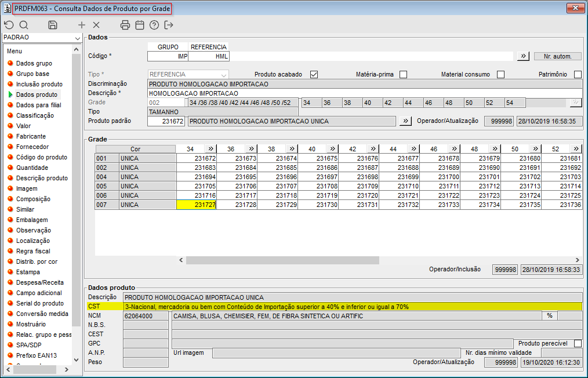Click the X delete record icon
Screen dimensions: 588x378
click(96, 25)
